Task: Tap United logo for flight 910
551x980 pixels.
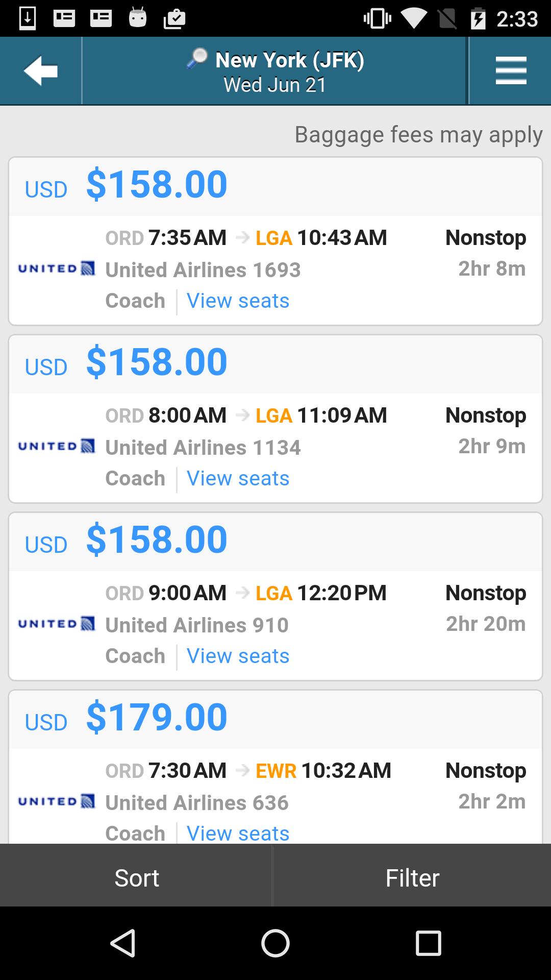Action: point(56,624)
